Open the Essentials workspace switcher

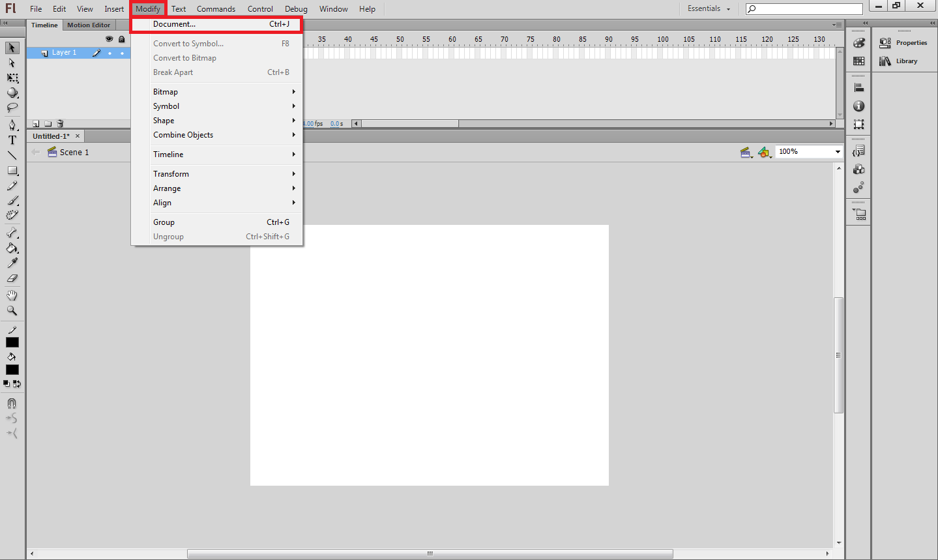tap(708, 8)
